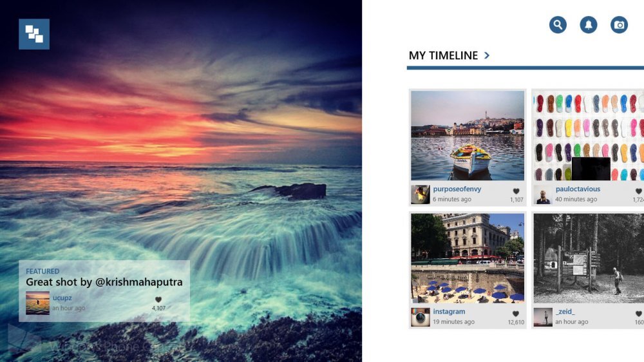Tap the heart on featured photo
The image size is (644, 362).
pos(158,300)
